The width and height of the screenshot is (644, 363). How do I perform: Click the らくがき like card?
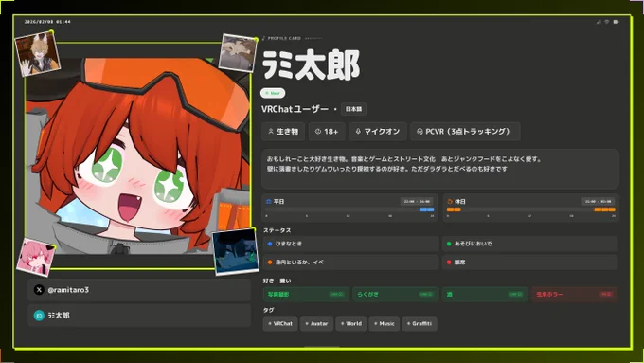point(395,295)
